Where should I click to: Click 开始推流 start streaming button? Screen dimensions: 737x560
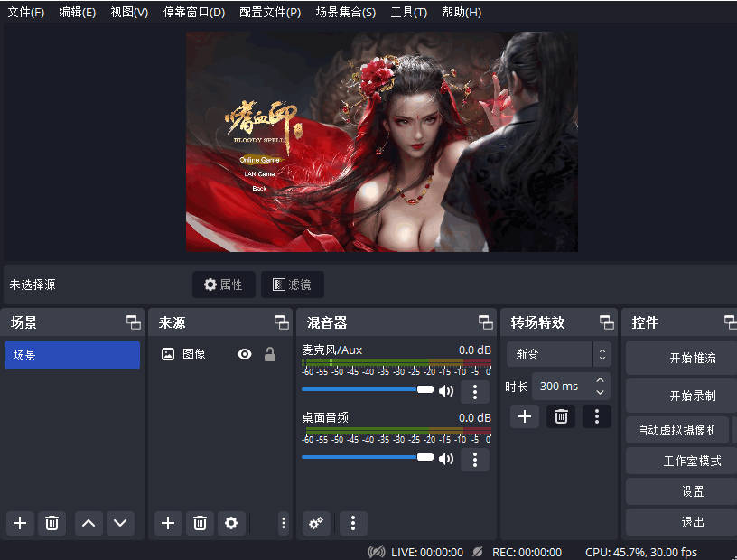[x=682, y=359]
